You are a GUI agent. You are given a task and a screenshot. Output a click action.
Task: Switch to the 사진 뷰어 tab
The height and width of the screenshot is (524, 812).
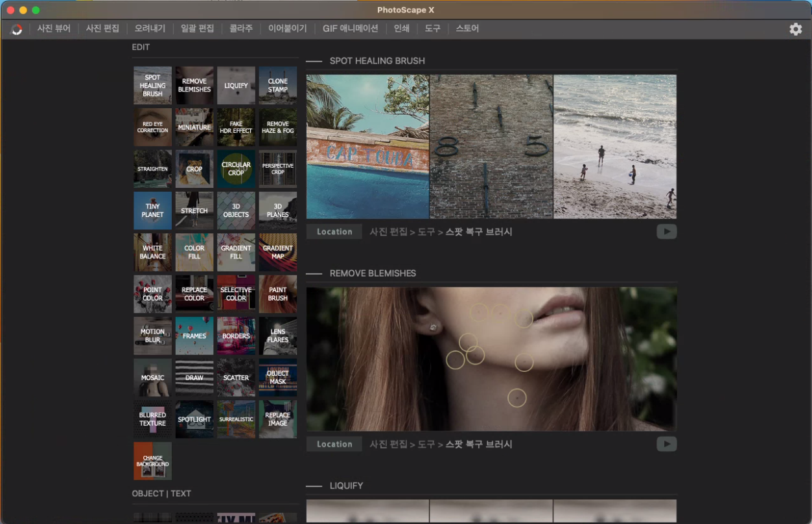click(x=54, y=28)
